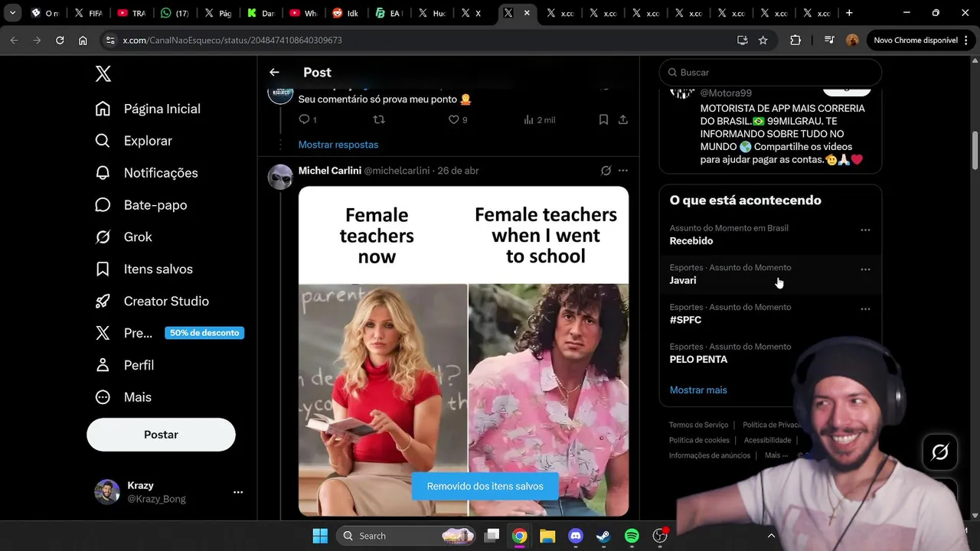Open Michel Carlini's profile name

[330, 171]
